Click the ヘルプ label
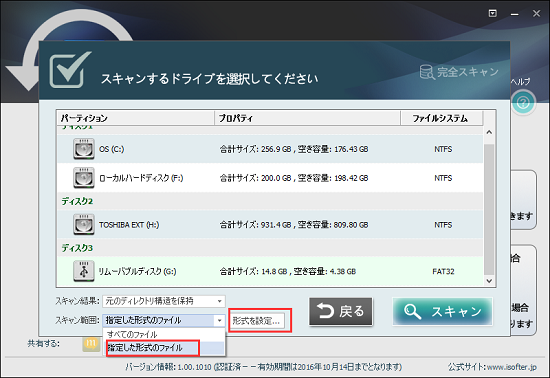Image resolution: width=550 pixels, height=378 pixels. click(x=520, y=82)
